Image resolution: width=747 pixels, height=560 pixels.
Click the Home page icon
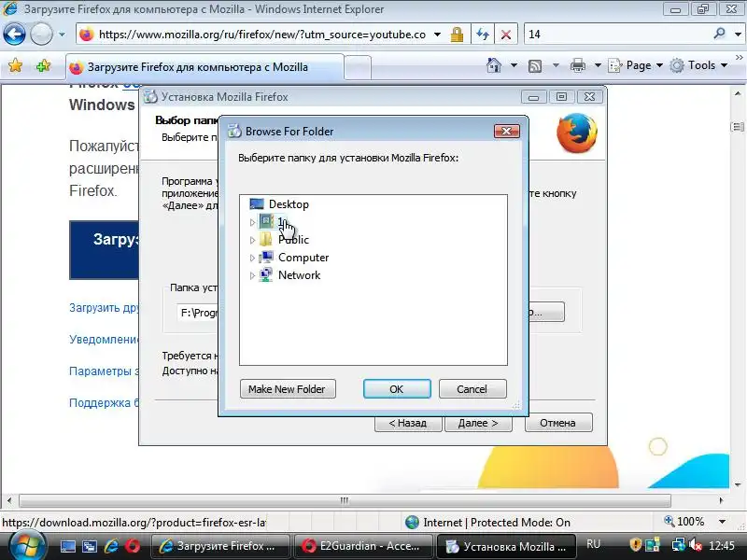494,65
